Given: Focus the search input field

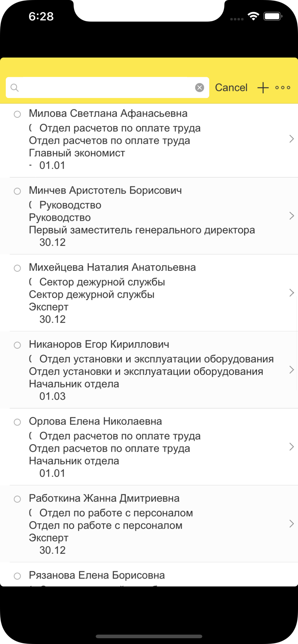Looking at the screenshot, I should tap(107, 88).
